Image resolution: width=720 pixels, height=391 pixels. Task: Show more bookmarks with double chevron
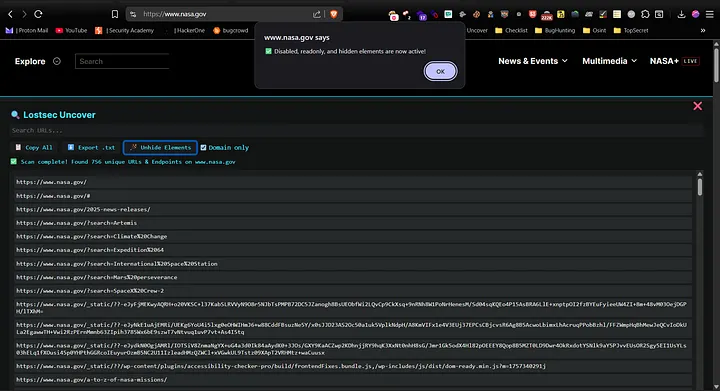coord(703,30)
